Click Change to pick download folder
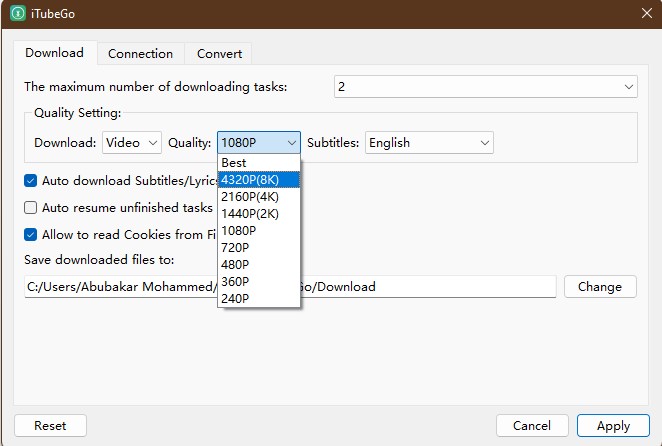Image resolution: width=662 pixels, height=446 pixels. [600, 287]
